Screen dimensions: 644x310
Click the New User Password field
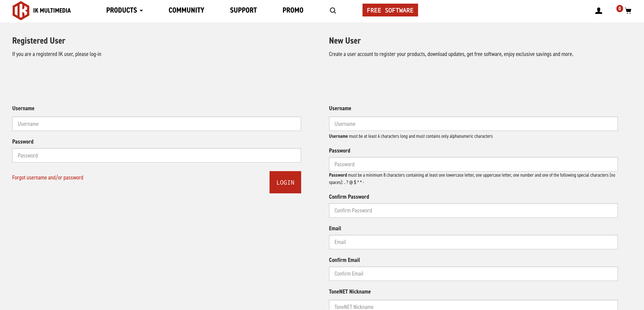coord(473,164)
